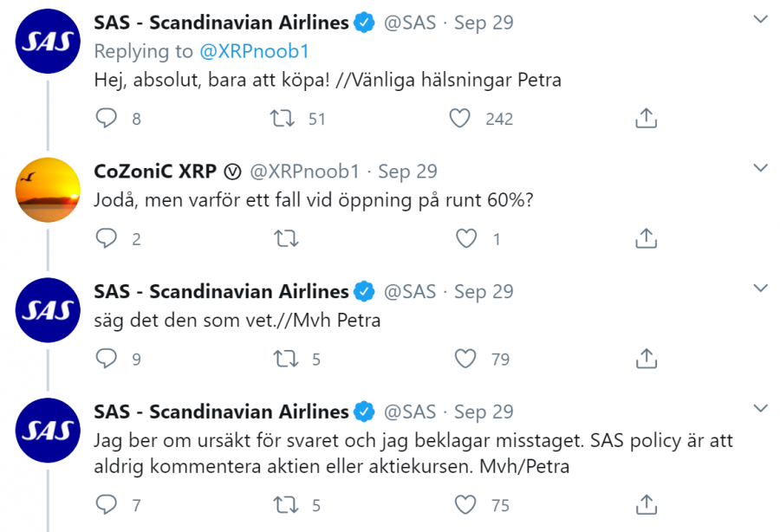The width and height of the screenshot is (780, 532).
Task: Open more options on first SAS tweet
Action: pyautogui.click(x=759, y=19)
